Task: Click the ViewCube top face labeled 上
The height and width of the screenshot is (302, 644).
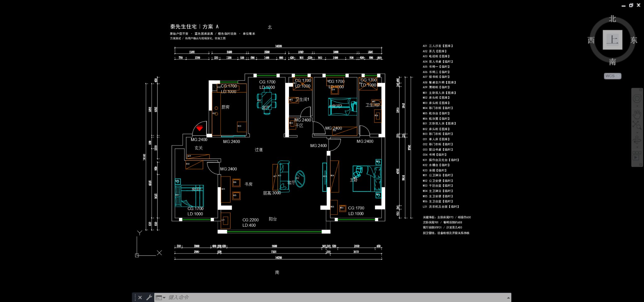Action: click(x=612, y=40)
